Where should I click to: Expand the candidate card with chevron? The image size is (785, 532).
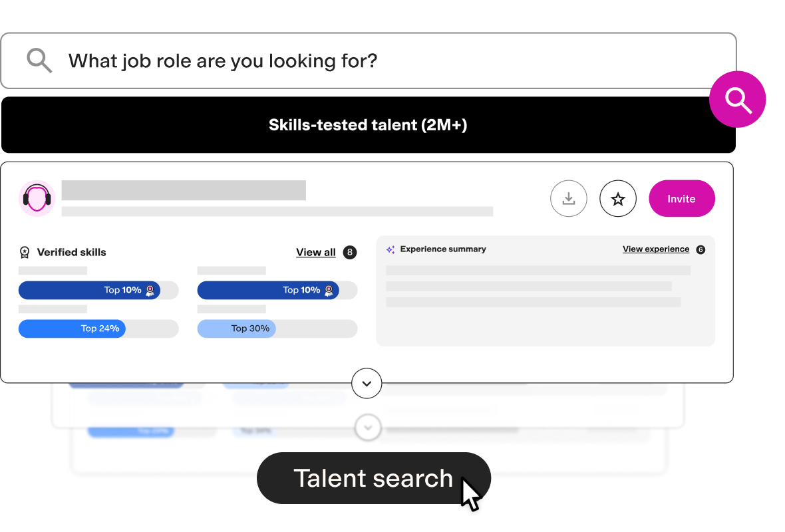(367, 383)
